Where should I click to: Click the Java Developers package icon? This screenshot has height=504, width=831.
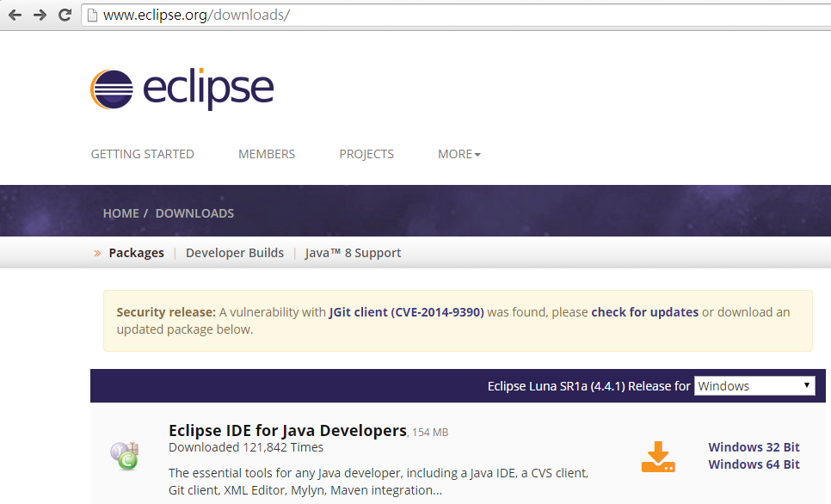(125, 456)
